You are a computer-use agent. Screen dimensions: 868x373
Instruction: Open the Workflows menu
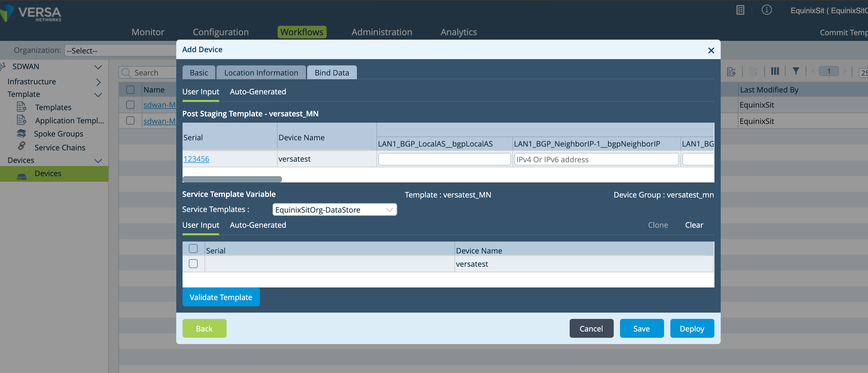(x=302, y=32)
